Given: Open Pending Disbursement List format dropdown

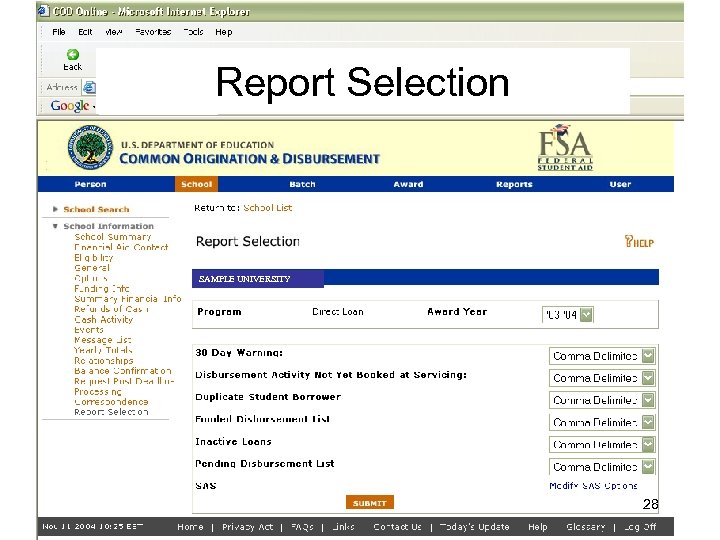Looking at the screenshot, I should (x=602, y=467).
